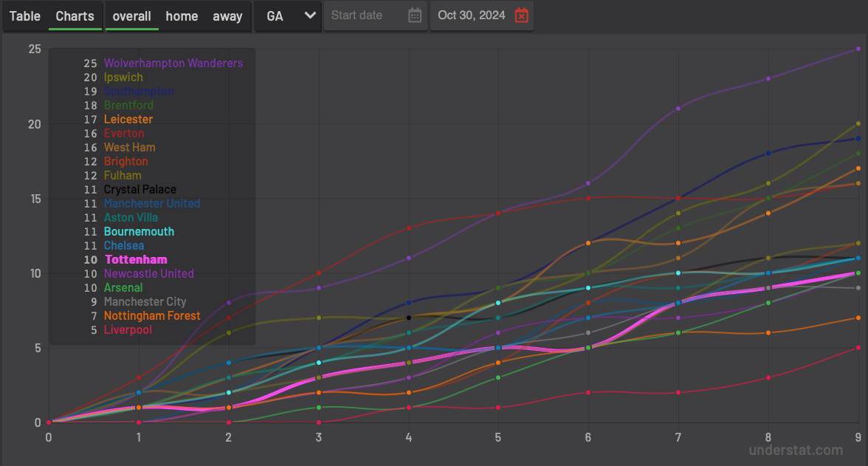This screenshot has height=466, width=868.
Task: Click Everton data point at matchweek 4
Action: point(409,228)
